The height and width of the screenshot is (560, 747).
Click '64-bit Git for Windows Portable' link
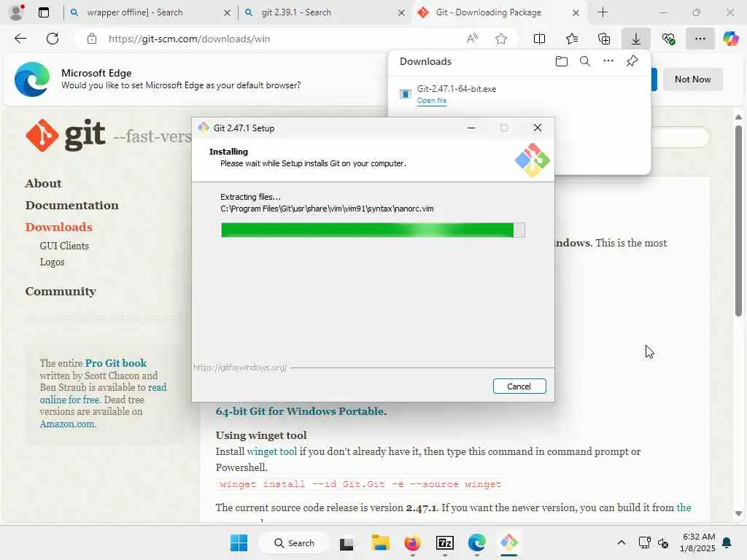click(300, 411)
